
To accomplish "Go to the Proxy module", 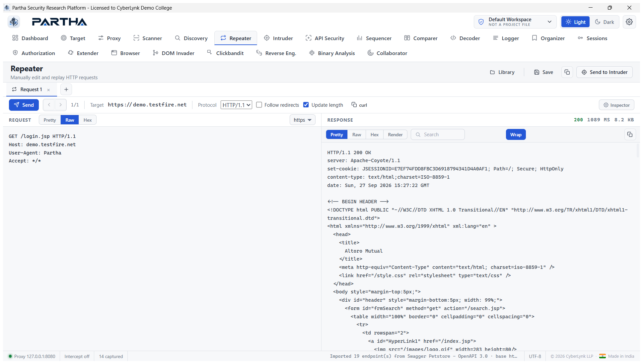I will point(109,38).
